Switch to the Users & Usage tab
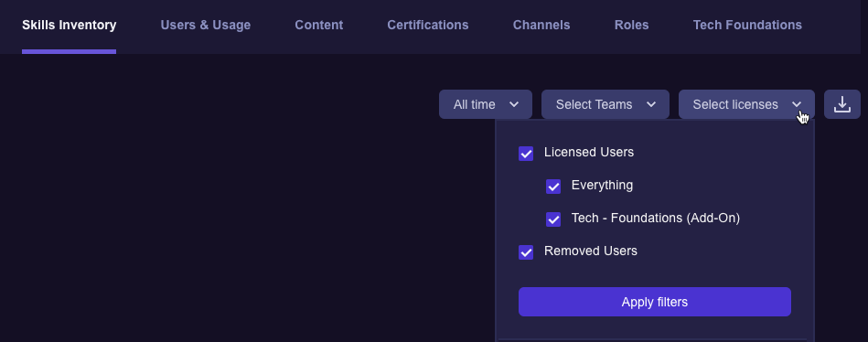The width and height of the screenshot is (868, 342). click(x=206, y=25)
